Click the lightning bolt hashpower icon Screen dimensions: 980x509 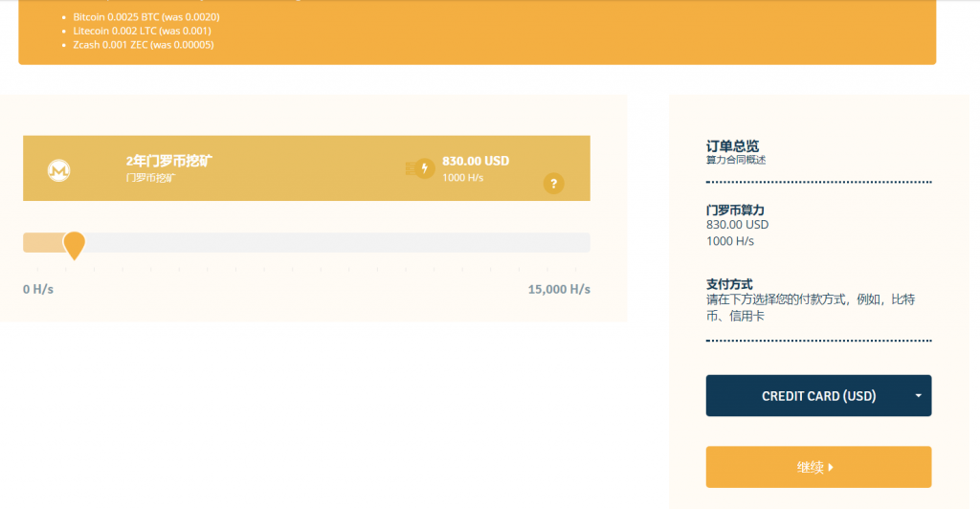pos(423,168)
